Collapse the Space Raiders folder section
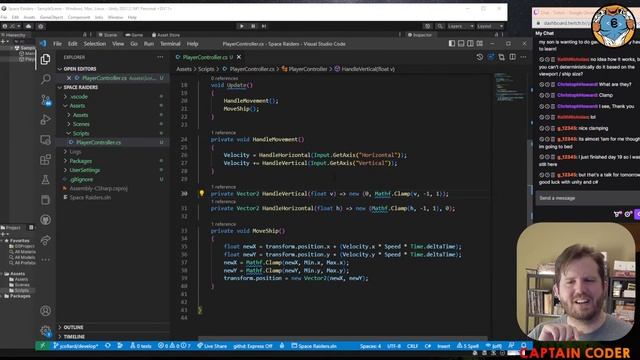The width and height of the screenshot is (640, 360). point(113,87)
